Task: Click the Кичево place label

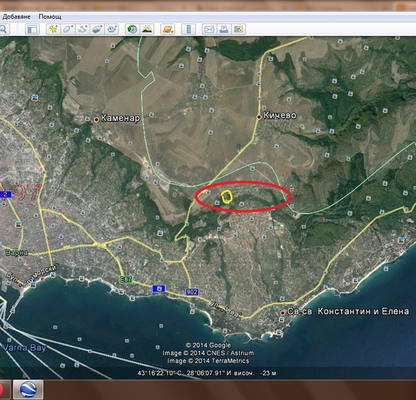Action: click(279, 116)
